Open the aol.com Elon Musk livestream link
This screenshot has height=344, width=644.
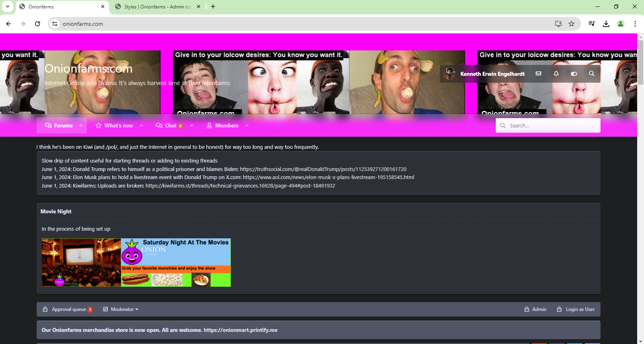[328, 177]
